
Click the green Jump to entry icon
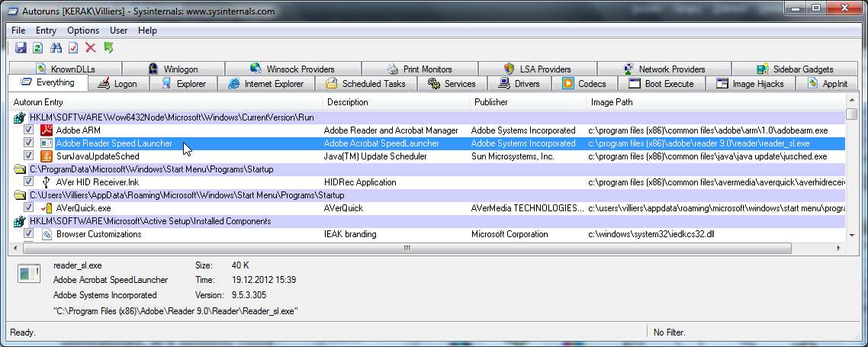point(108,48)
